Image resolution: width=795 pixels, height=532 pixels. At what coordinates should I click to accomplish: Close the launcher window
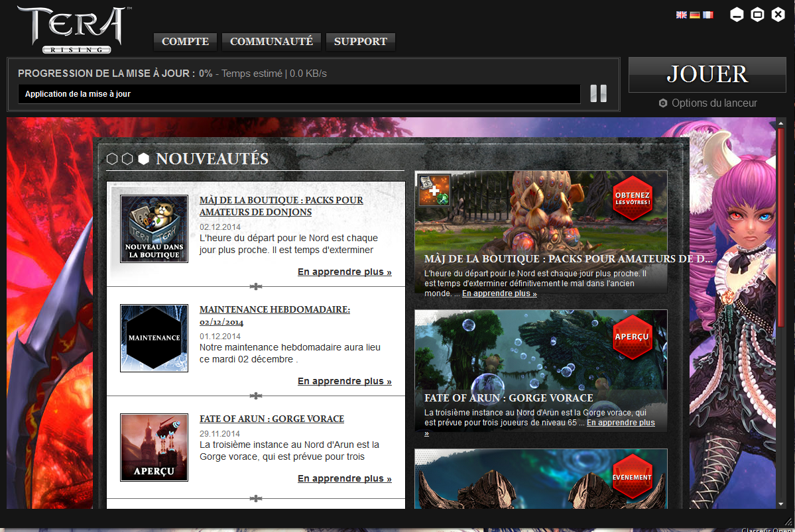[778, 15]
